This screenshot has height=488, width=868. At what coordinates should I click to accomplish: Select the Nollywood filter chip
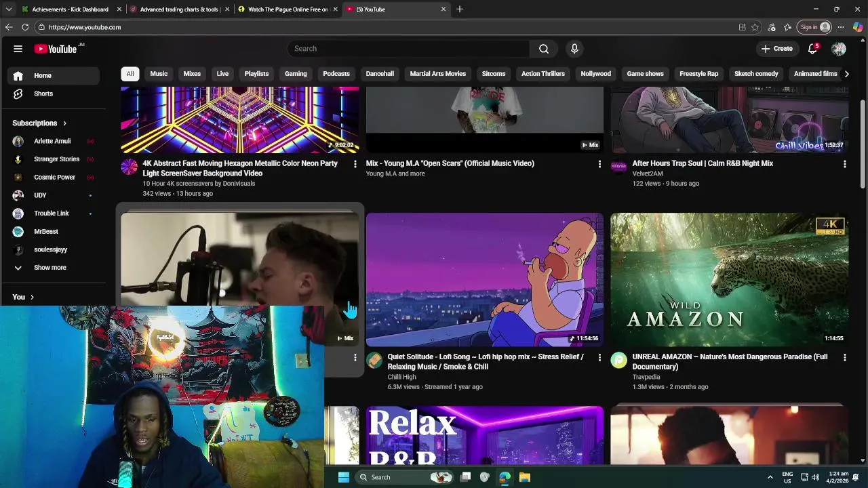596,74
